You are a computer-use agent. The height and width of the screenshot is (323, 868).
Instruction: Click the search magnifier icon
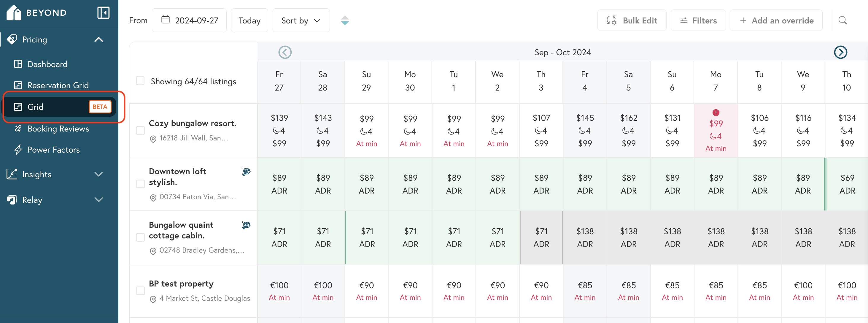(x=842, y=20)
